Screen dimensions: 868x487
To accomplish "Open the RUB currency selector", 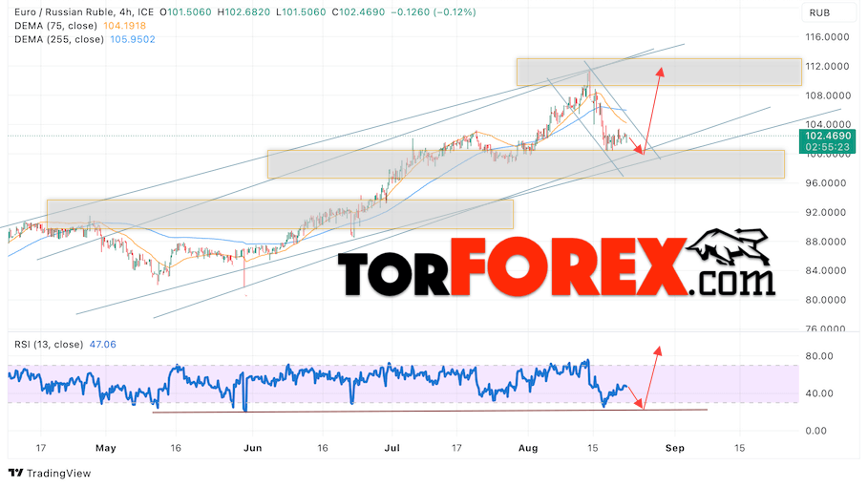I will pos(828,12).
